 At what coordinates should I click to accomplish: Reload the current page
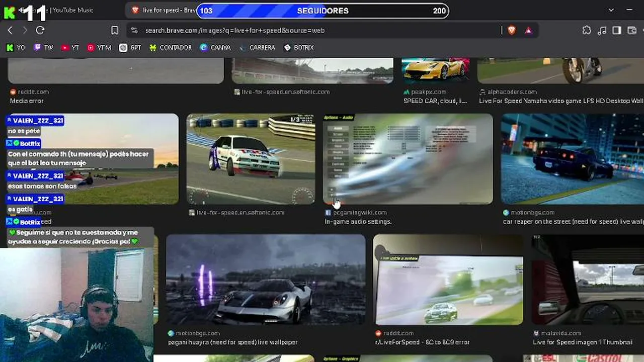[40, 30]
